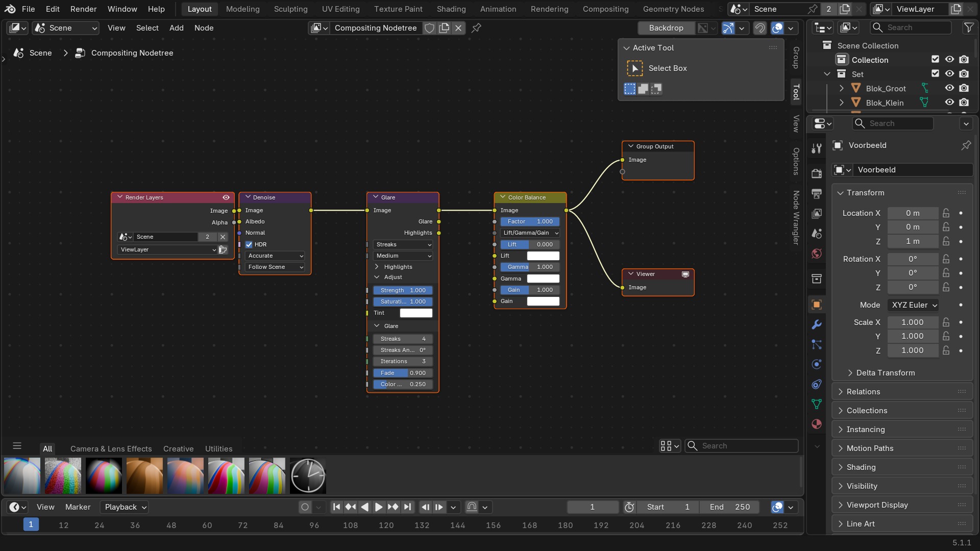Open Glare type Streaks dropdown

click(x=403, y=244)
